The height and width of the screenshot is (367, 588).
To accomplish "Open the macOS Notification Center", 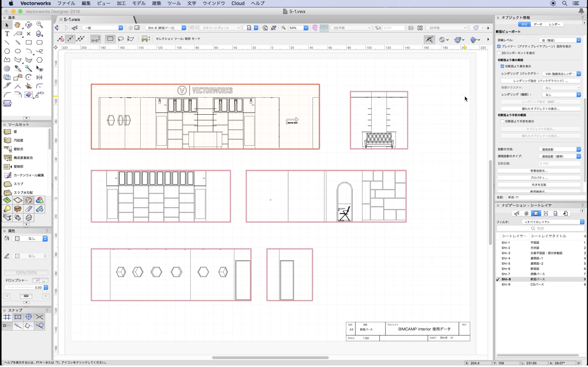I will tap(576, 3).
